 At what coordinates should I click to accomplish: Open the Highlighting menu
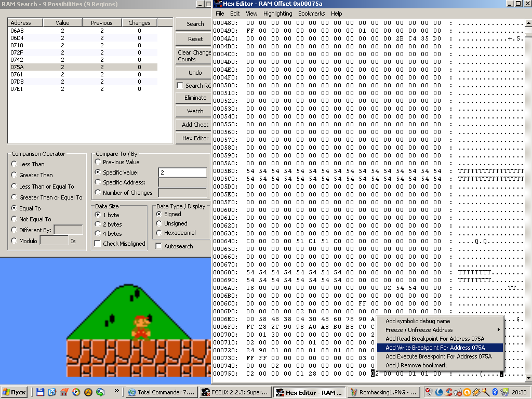(x=277, y=14)
